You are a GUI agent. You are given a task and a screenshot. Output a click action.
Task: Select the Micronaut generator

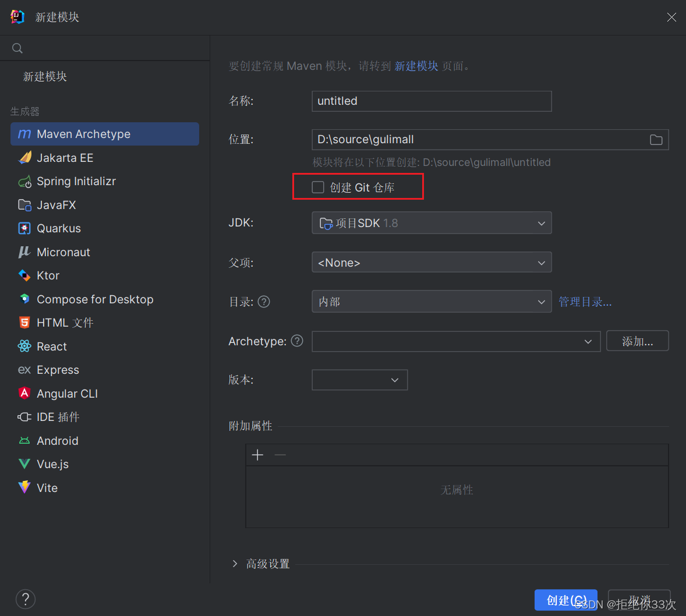click(x=105, y=252)
